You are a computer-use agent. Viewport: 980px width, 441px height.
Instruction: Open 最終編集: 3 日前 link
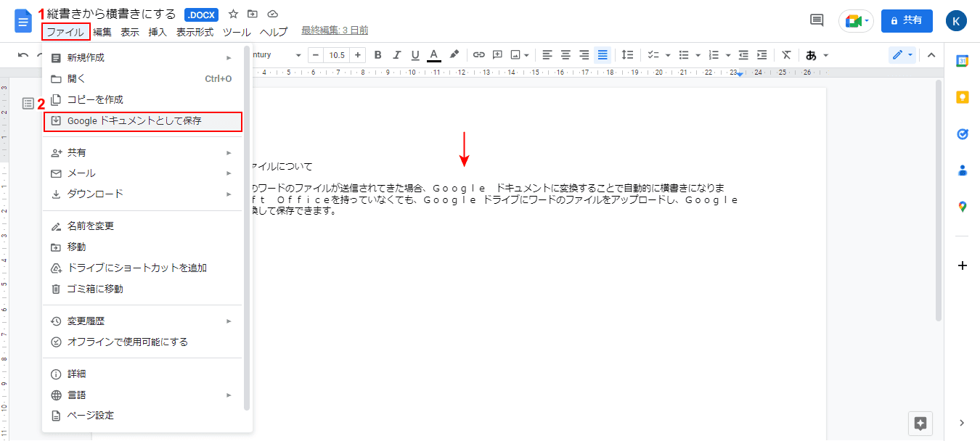pos(335,30)
